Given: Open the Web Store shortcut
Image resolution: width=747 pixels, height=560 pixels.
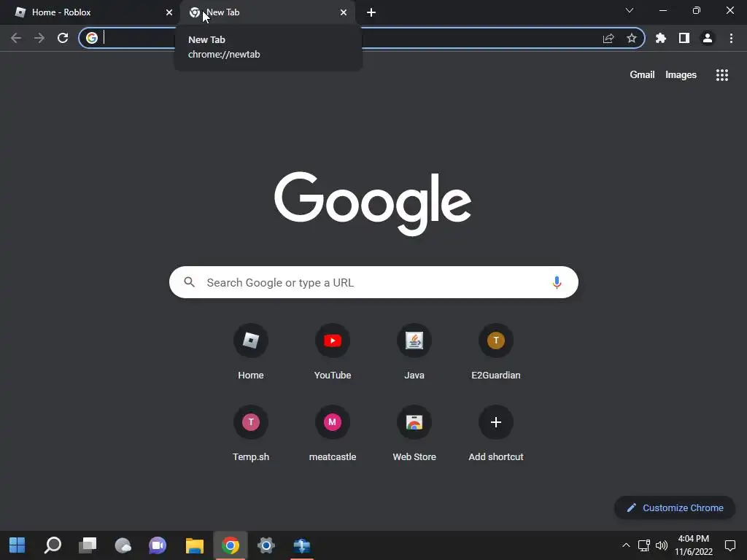Looking at the screenshot, I should [414, 433].
